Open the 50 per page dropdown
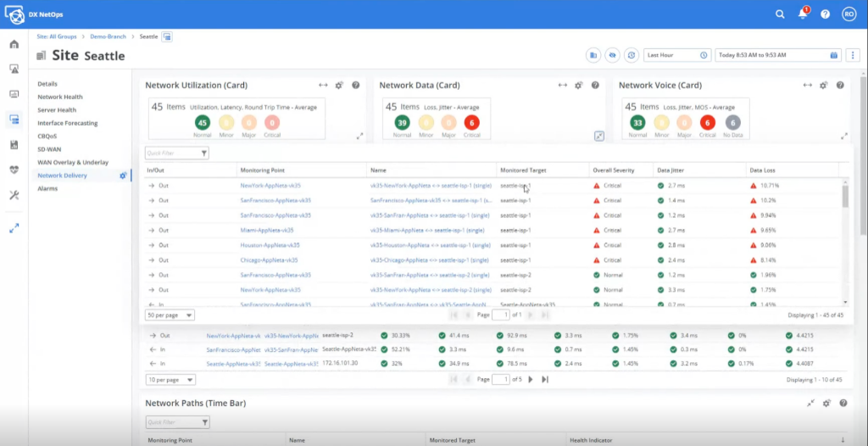 (x=170, y=315)
